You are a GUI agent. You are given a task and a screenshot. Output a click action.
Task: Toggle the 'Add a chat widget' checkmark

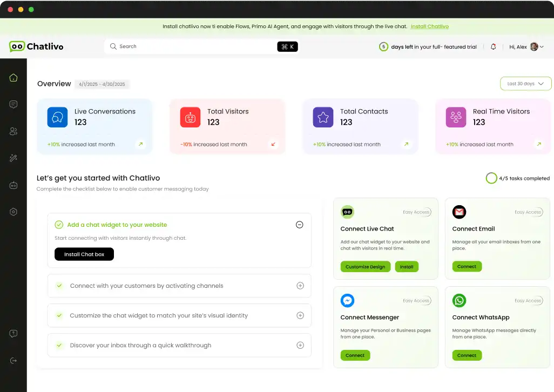(59, 225)
